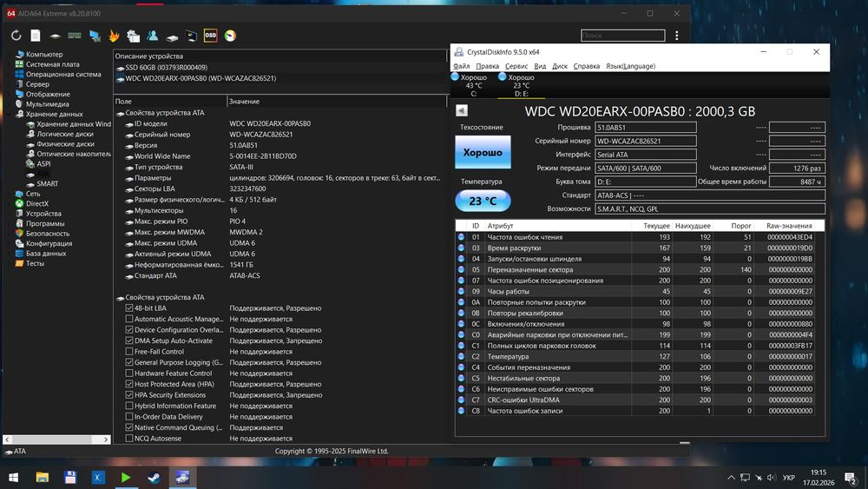Click the floppy disk app on taskbar
This screenshot has width=868, height=489.
70,478
